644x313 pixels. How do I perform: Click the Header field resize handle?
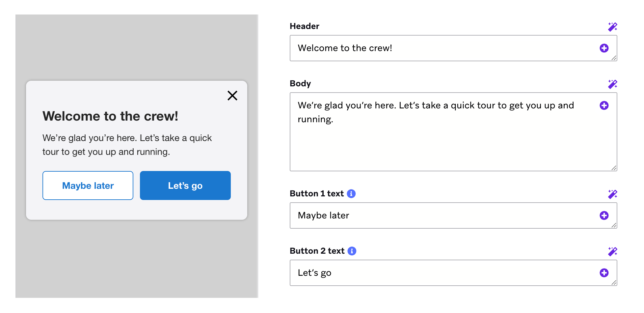[614, 58]
